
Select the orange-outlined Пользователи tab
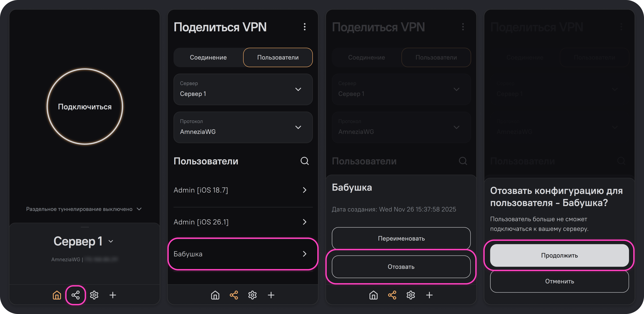tap(278, 57)
